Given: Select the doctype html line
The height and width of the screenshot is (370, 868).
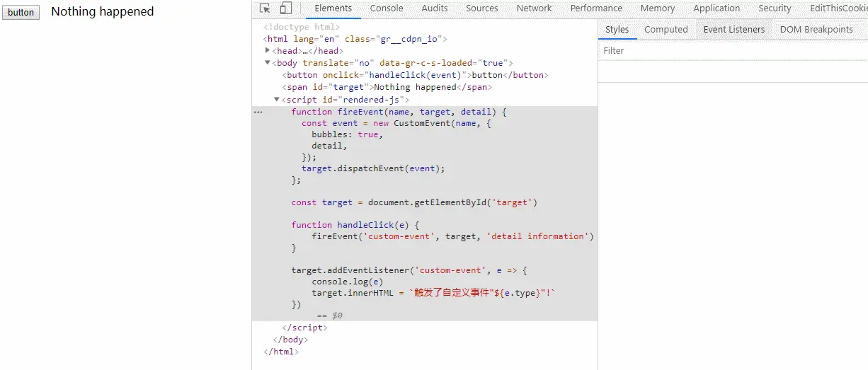Looking at the screenshot, I should pos(302,28).
